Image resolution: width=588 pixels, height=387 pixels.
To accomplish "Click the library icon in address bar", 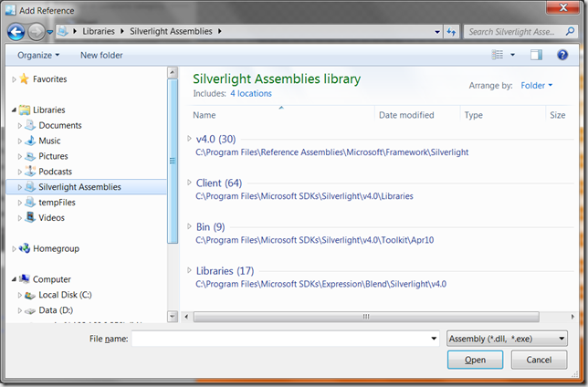I will 63,32.
